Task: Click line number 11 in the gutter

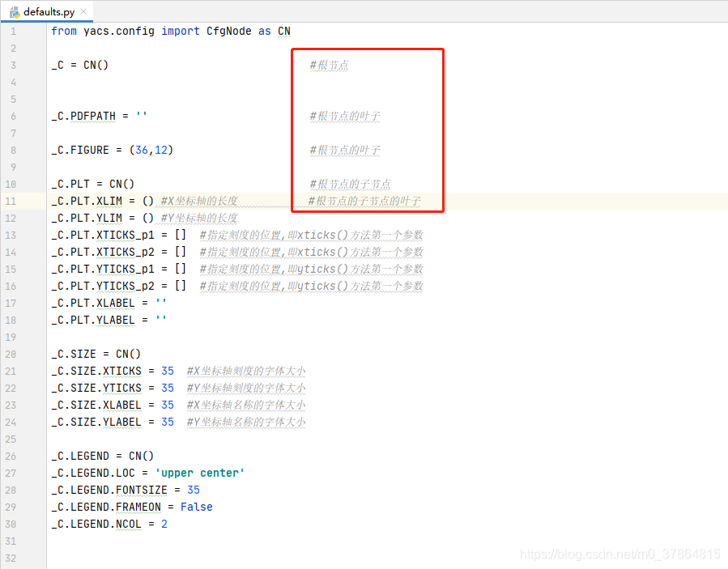Action: pos(11,202)
